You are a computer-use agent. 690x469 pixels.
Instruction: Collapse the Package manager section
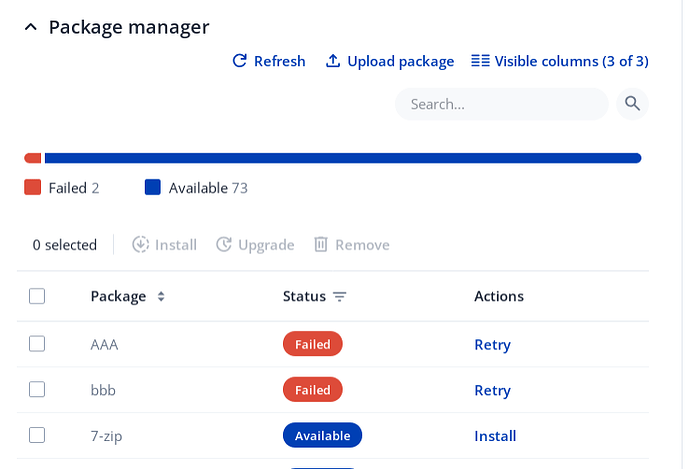pos(31,27)
